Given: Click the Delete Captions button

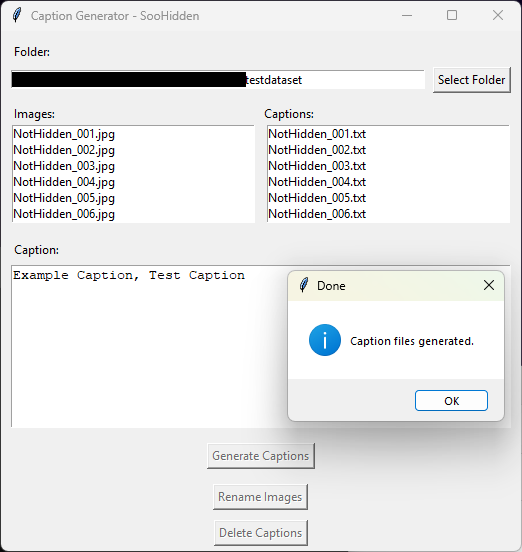Looking at the screenshot, I should point(260,533).
